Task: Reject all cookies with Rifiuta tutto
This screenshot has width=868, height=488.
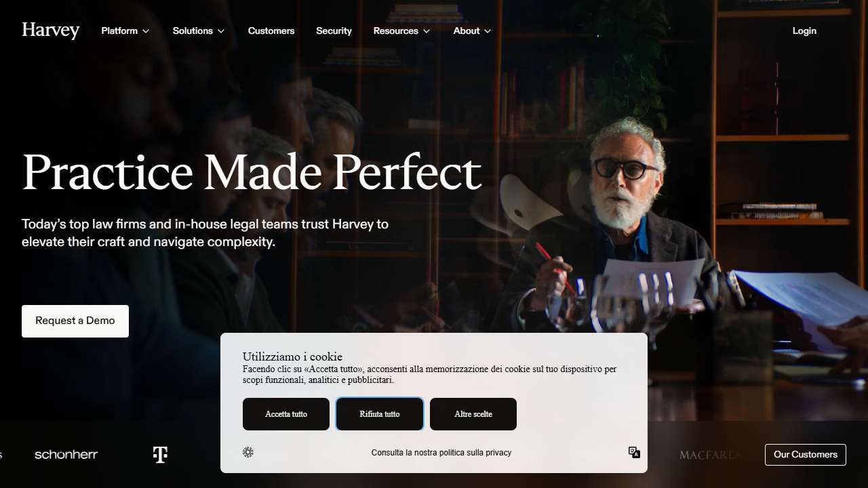Action: pos(380,414)
